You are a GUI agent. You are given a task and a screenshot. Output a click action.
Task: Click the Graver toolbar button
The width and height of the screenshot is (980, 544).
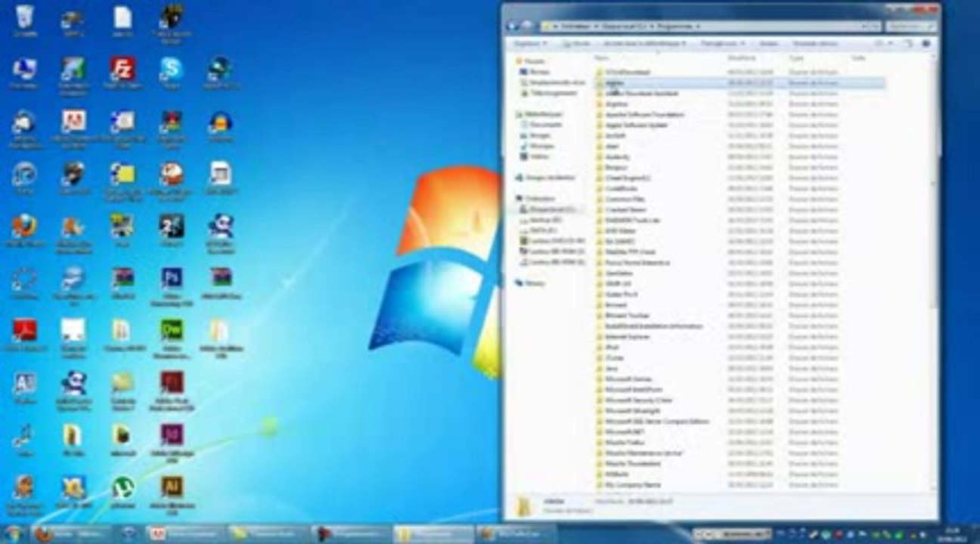[x=768, y=44]
